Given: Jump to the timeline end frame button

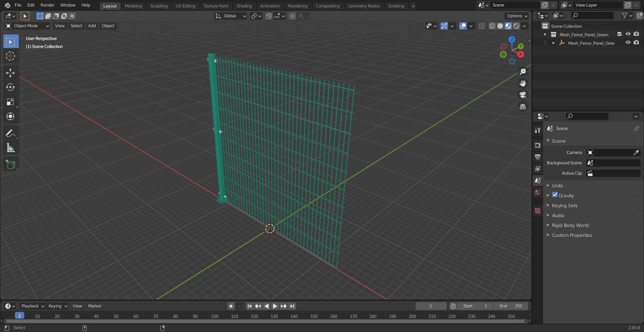Looking at the screenshot, I should pos(292,306).
